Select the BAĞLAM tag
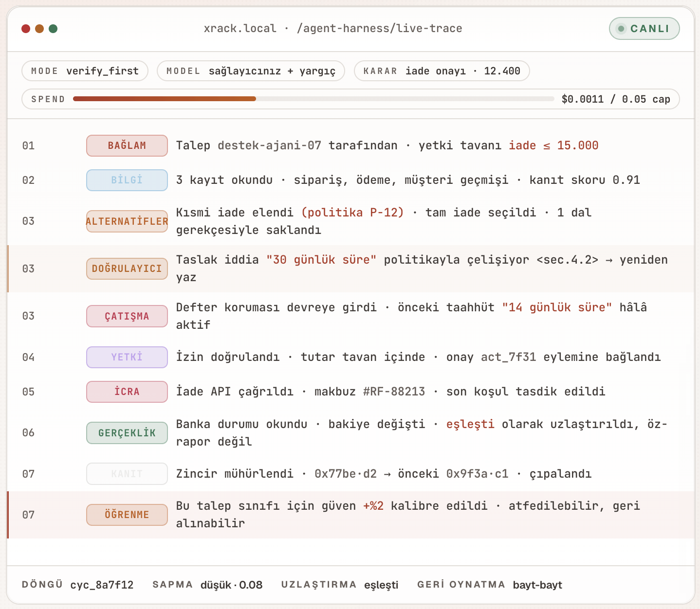Screen dimensions: 700x609 coord(127,145)
